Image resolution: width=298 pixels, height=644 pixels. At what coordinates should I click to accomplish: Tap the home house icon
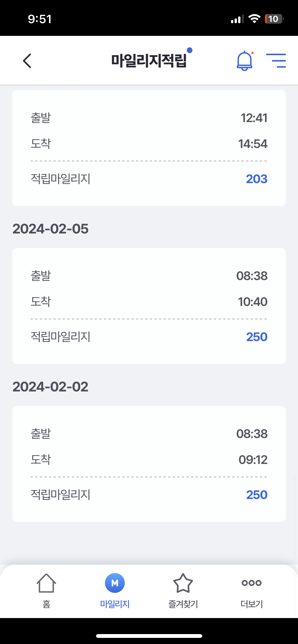[x=46, y=583]
